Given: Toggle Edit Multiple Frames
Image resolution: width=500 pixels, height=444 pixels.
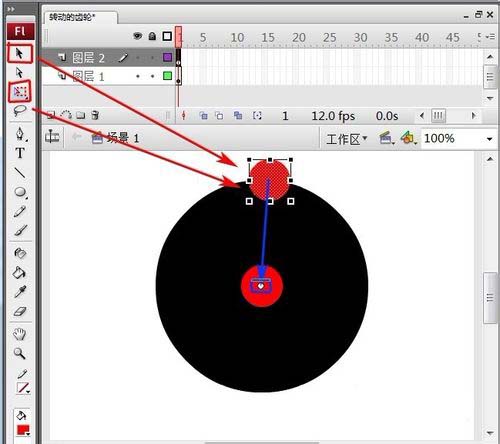Looking at the screenshot, I should tap(238, 116).
